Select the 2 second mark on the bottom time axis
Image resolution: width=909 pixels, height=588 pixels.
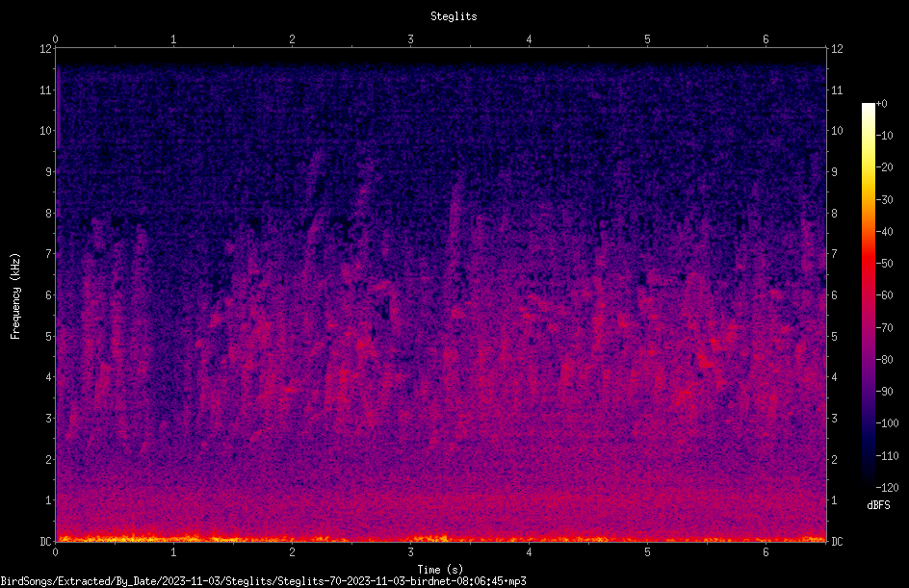(x=292, y=552)
